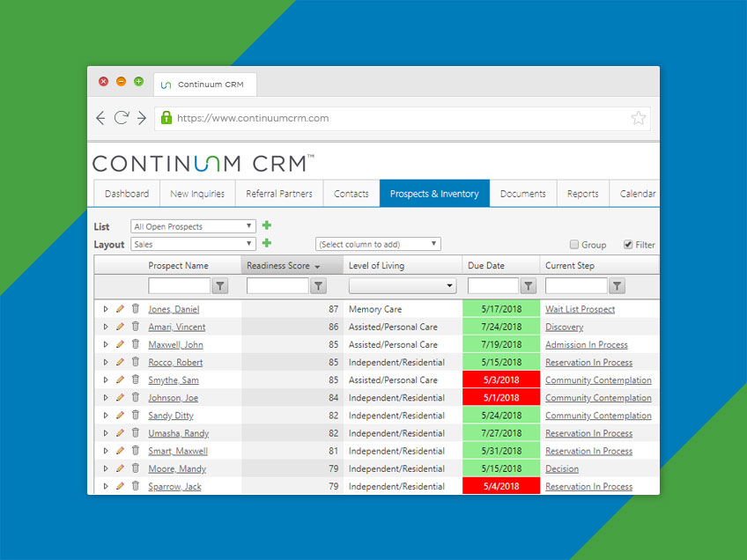Open the All Open Prospects list dropdown
Screen dimensions: 747x560
tap(192, 226)
